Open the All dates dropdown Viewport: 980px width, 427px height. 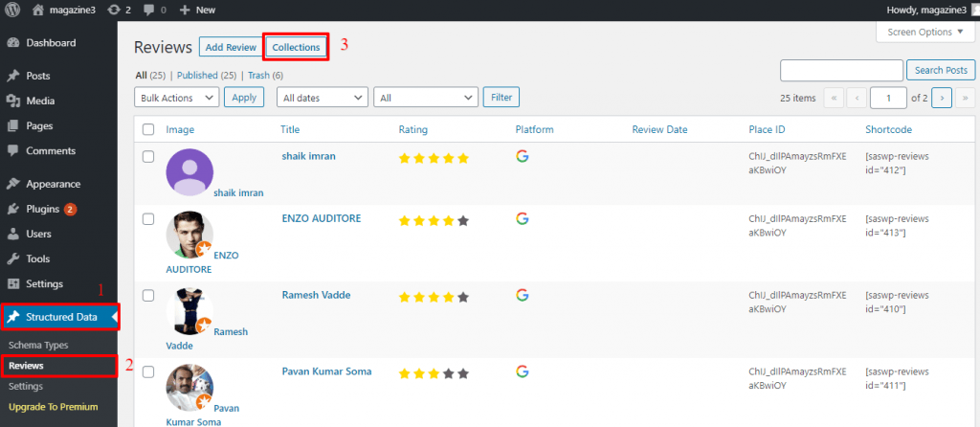(x=323, y=98)
